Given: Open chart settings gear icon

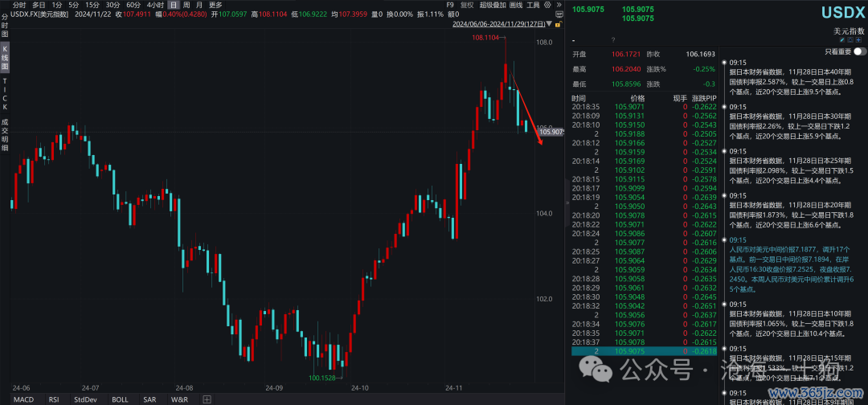Looking at the screenshot, I should [548, 5].
